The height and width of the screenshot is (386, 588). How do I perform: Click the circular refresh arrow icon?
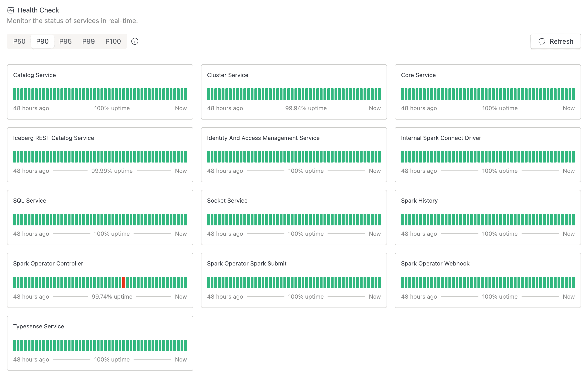click(541, 41)
